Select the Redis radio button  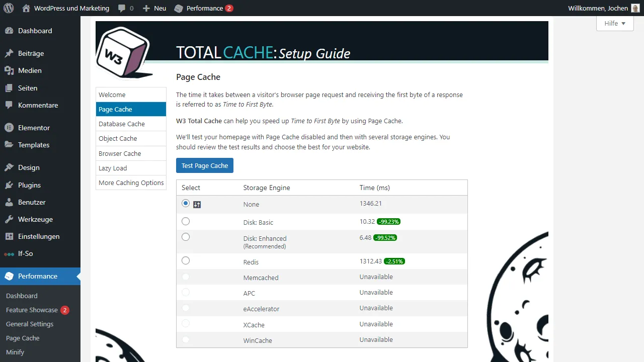coord(186,260)
